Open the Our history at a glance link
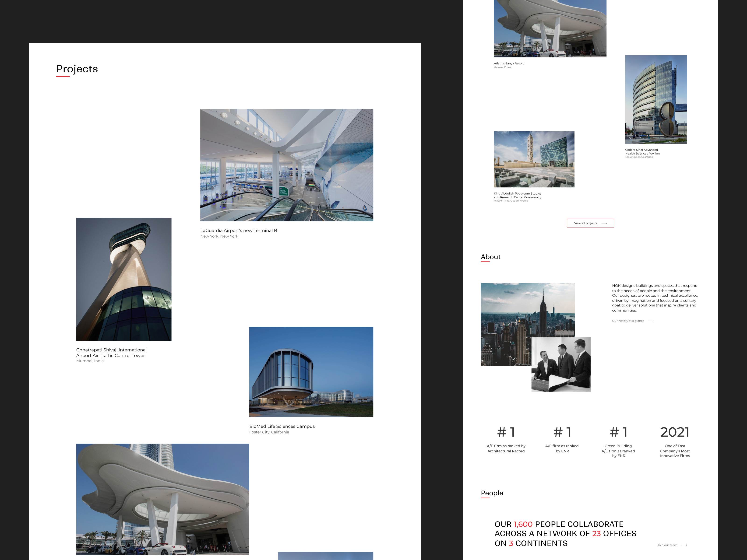This screenshot has width=747, height=560. [x=628, y=321]
